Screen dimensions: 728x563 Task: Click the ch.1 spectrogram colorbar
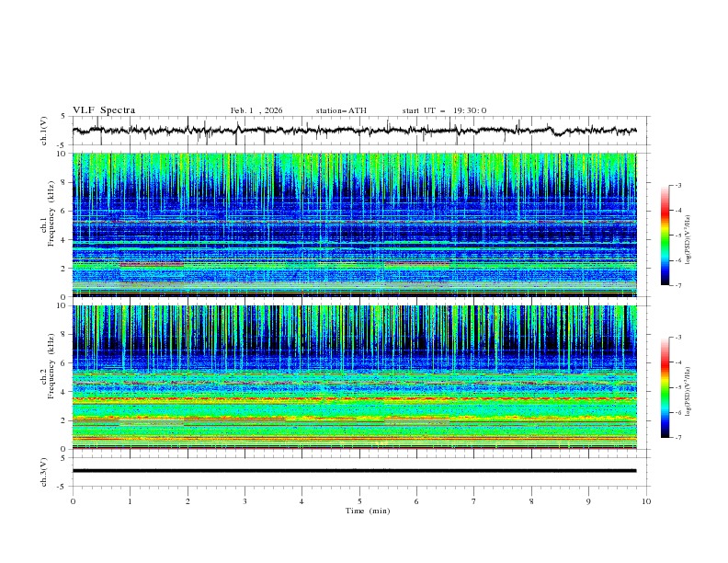(665, 236)
